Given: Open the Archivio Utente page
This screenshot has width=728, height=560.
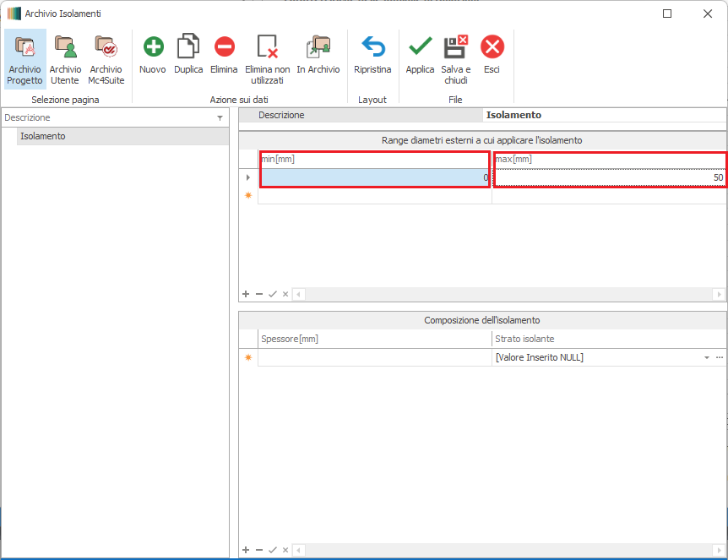Looking at the screenshot, I should pyautogui.click(x=65, y=58).
